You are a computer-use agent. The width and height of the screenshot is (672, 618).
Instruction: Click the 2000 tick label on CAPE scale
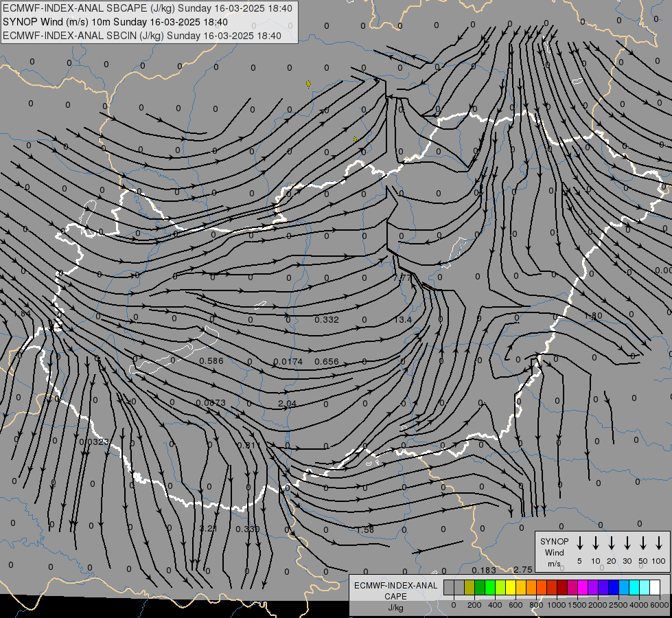pyautogui.click(x=597, y=605)
